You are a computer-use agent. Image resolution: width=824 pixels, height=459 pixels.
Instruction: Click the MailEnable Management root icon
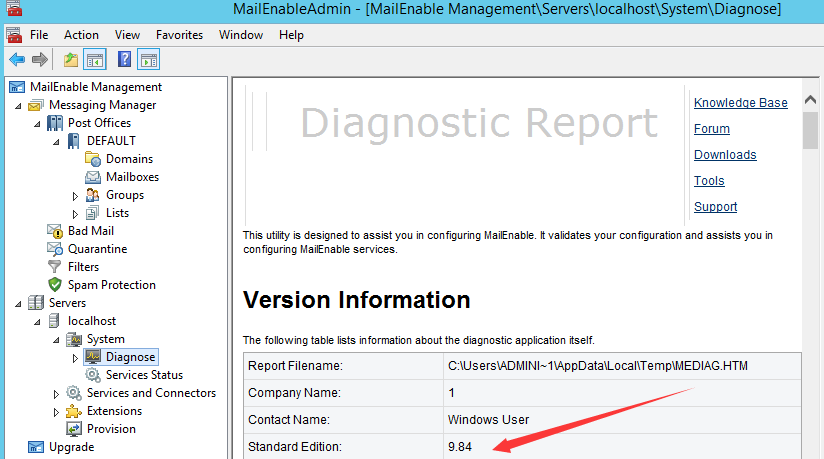17,87
